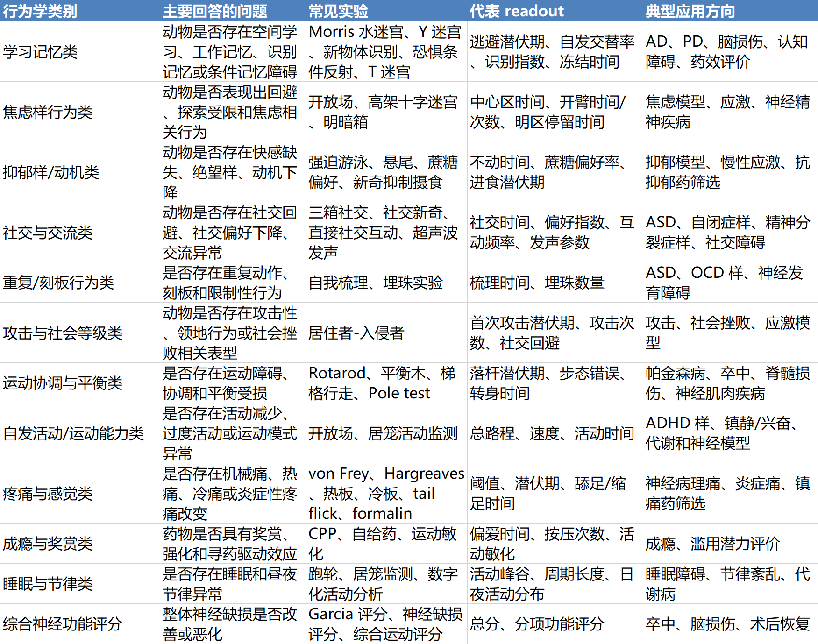Select the Garcia 评分 experiments cell

(385, 624)
